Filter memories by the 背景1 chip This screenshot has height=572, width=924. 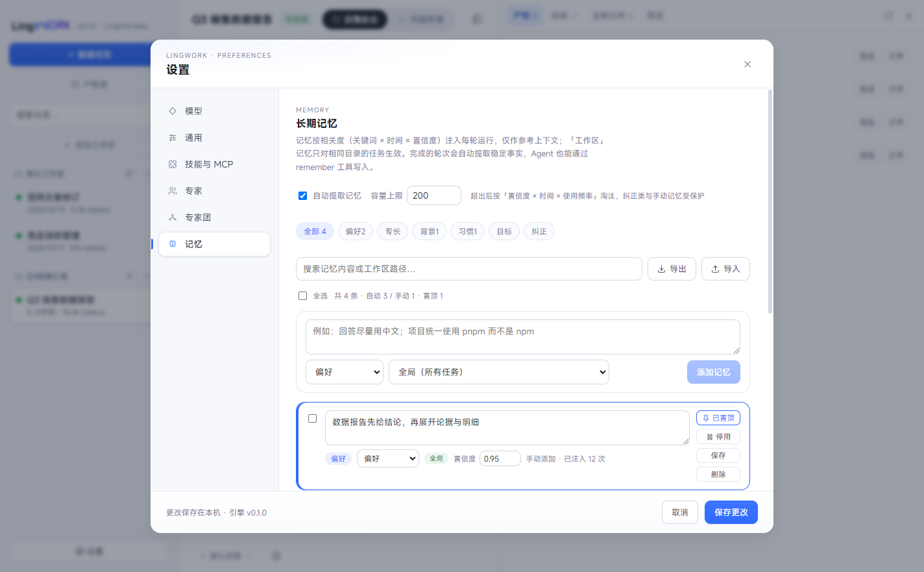pyautogui.click(x=430, y=231)
